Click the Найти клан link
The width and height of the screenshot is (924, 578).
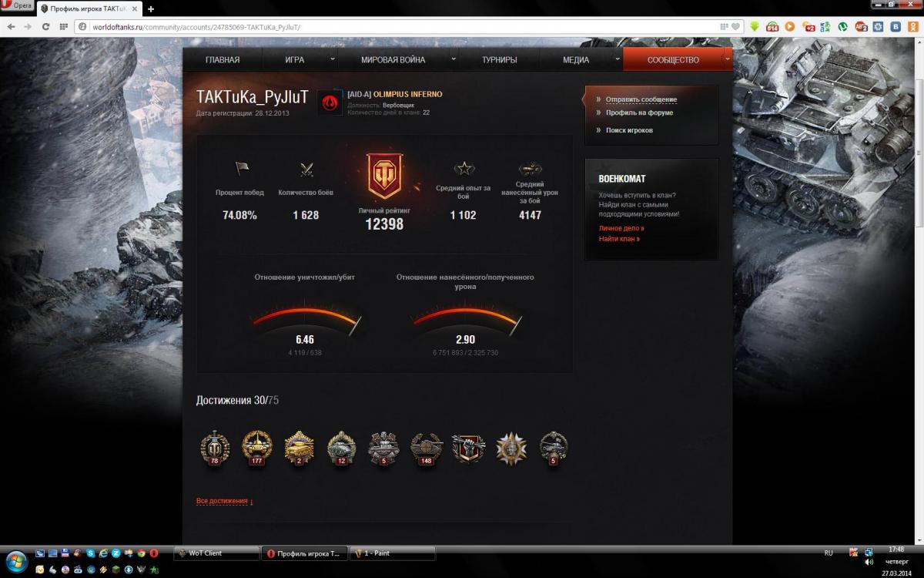(x=619, y=239)
